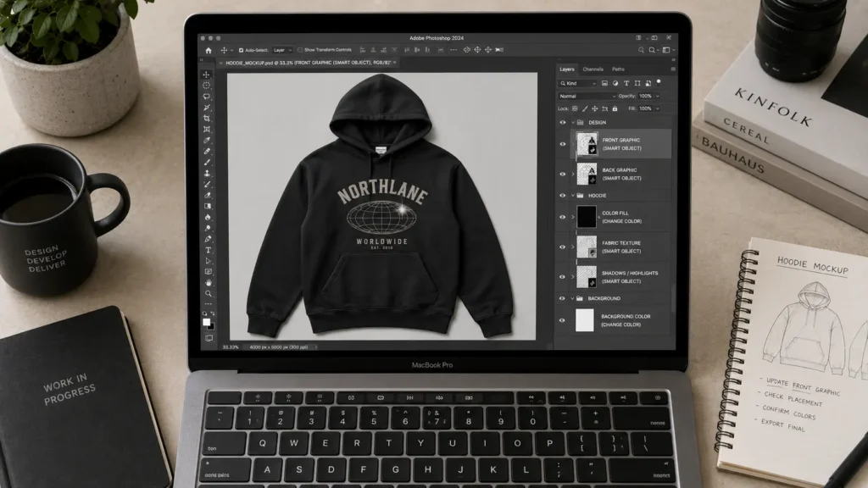Hide the BACK GRAPHIC layer
This screenshot has width=868, height=488.
(563, 175)
